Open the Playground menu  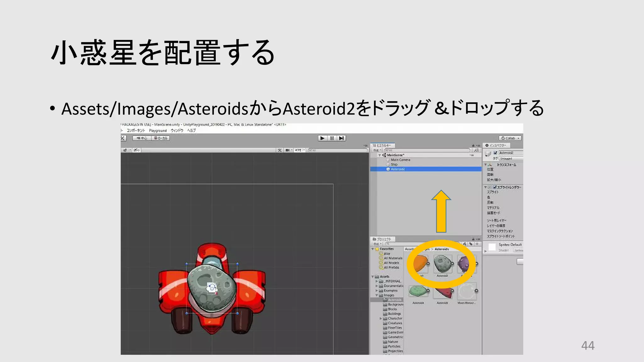[x=158, y=130]
